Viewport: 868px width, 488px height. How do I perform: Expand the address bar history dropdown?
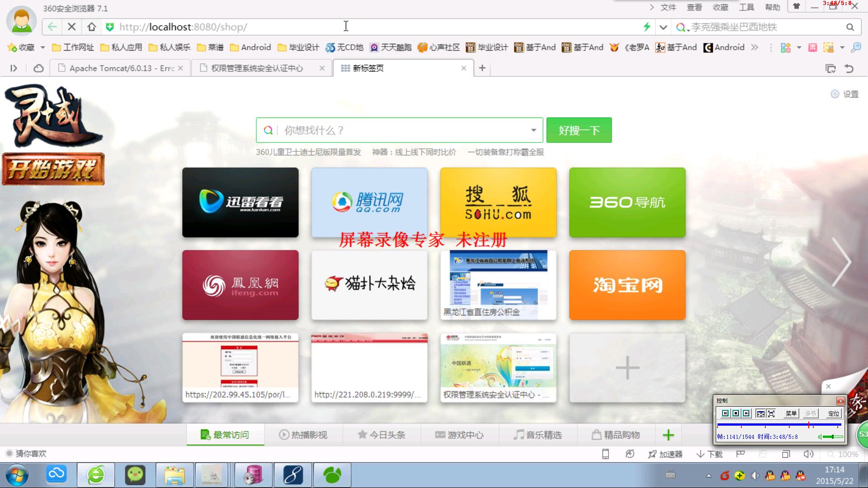tap(663, 27)
